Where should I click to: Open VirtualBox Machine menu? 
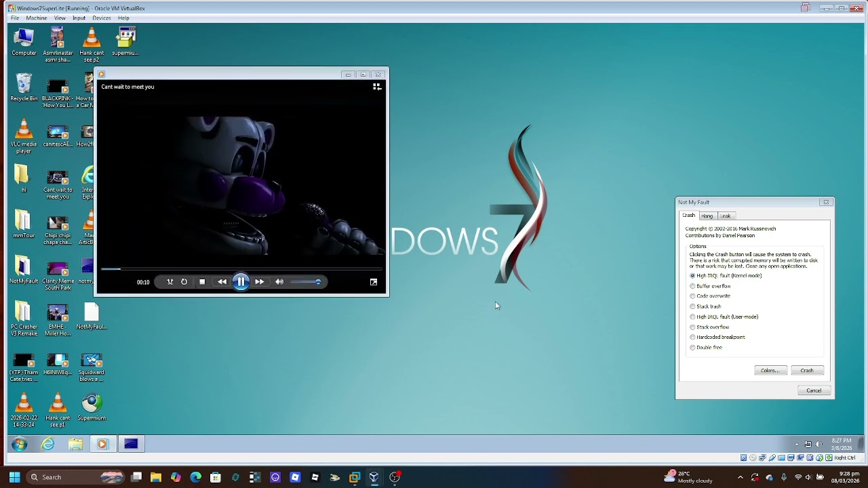(x=37, y=18)
